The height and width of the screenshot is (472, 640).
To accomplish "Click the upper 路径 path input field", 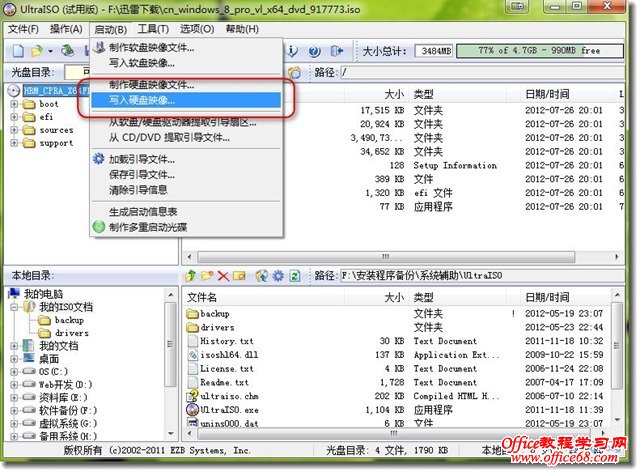I will click(482, 73).
